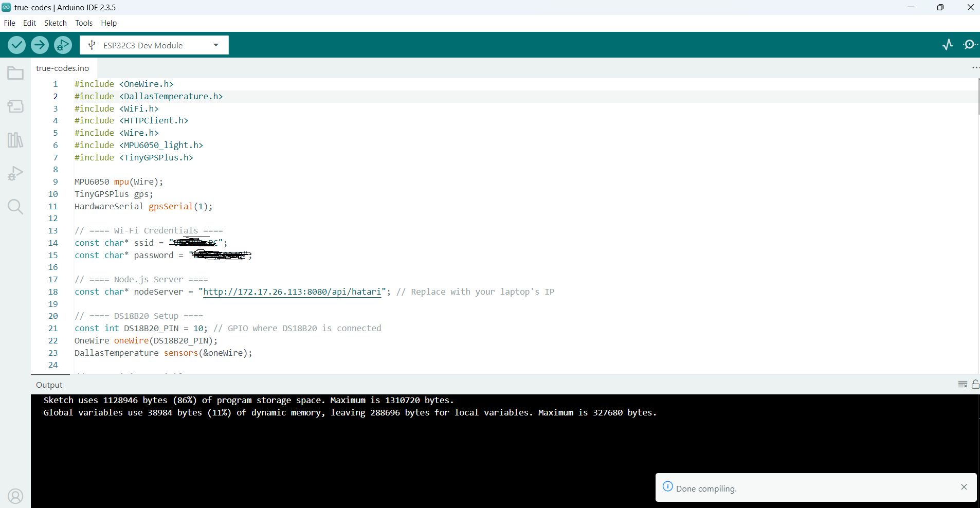Click the MPU6050 mpu(Wire); line

point(119,182)
